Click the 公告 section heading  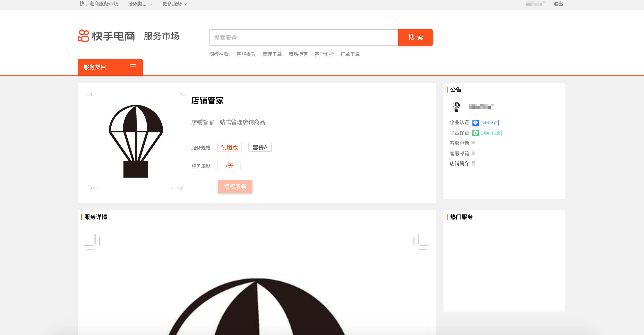pos(456,90)
